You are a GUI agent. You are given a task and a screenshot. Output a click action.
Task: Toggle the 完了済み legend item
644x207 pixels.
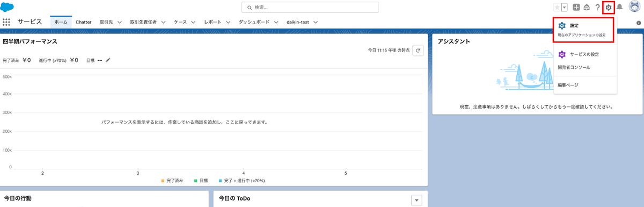point(172,180)
